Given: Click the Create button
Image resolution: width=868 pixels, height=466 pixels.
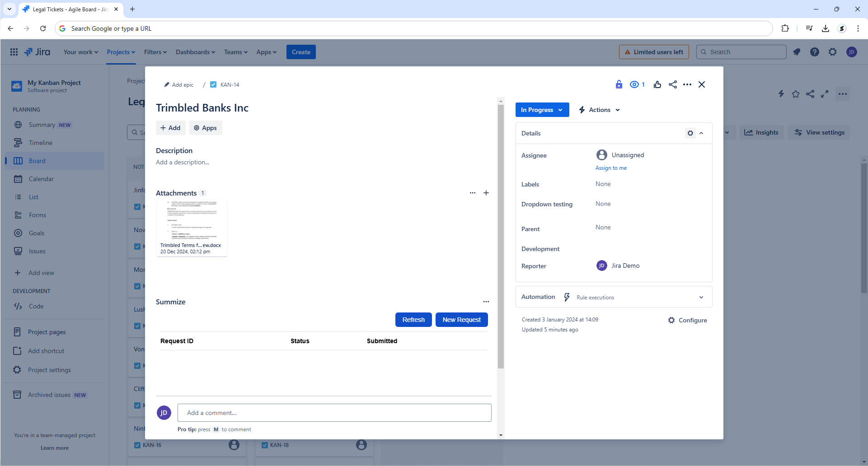Looking at the screenshot, I should click(x=301, y=52).
